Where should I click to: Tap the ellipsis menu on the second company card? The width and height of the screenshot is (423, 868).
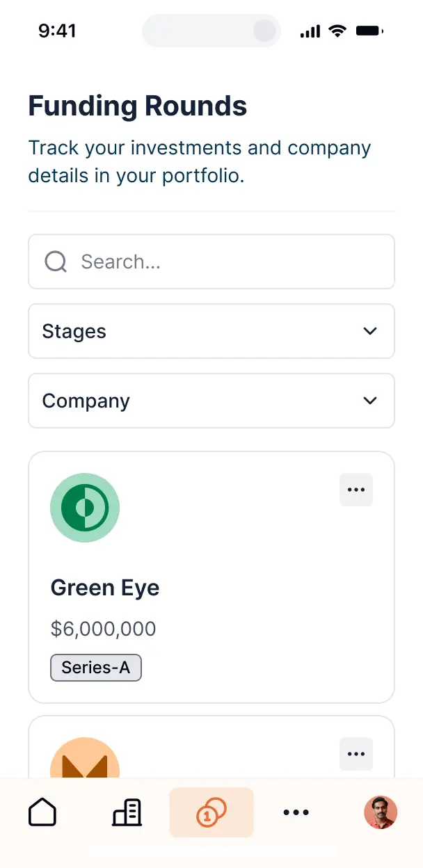coord(356,754)
